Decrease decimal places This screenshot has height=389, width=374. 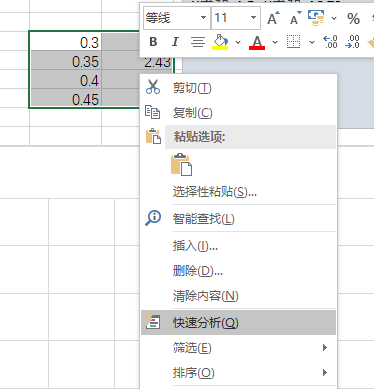352,42
